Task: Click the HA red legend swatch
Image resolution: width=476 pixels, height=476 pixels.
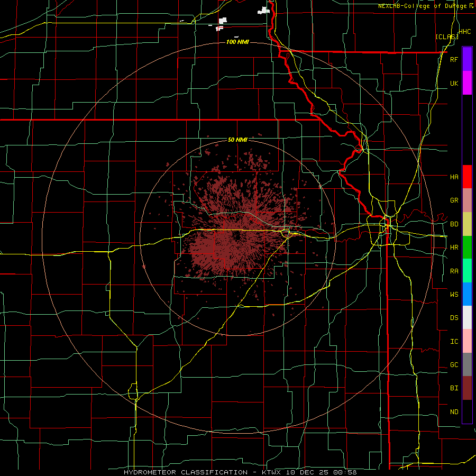Action: point(467,177)
